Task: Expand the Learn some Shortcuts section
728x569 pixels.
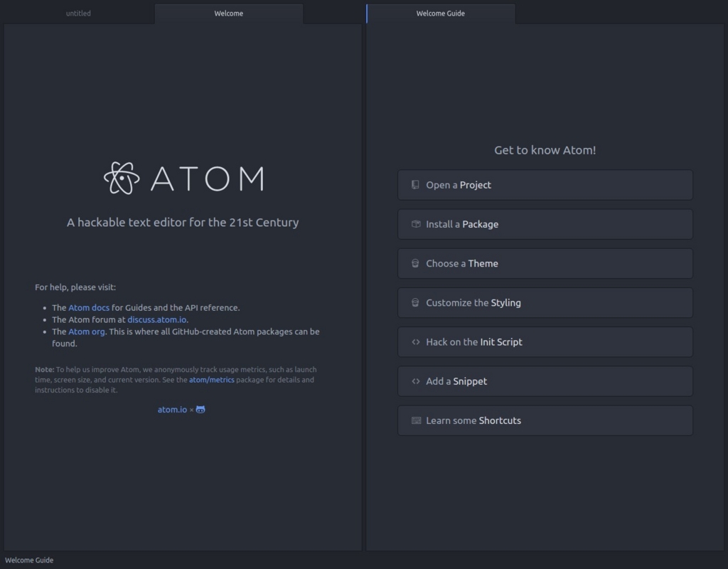Action: pos(545,420)
